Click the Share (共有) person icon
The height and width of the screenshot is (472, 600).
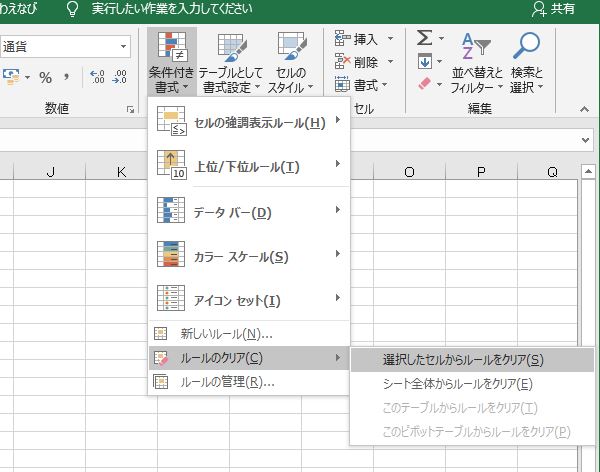539,9
